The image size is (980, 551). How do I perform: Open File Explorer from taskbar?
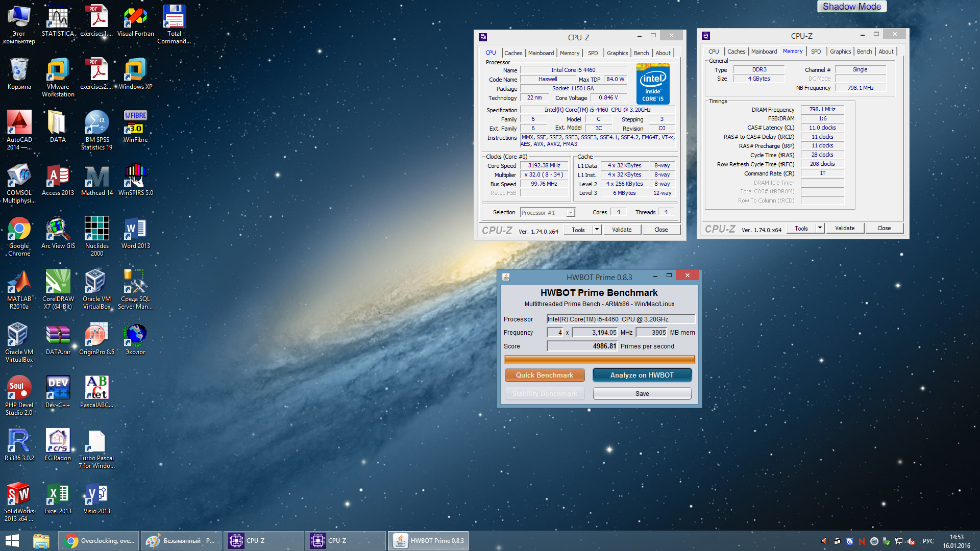point(41,541)
